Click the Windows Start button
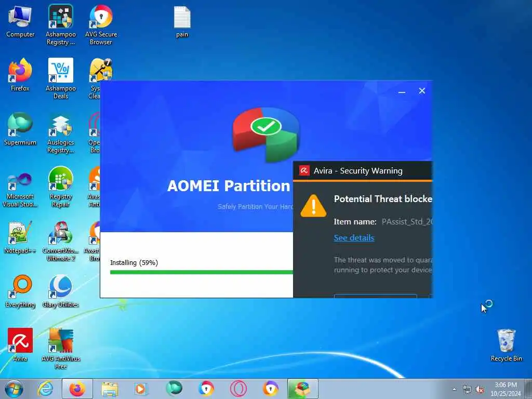The image size is (532, 399). 14,389
